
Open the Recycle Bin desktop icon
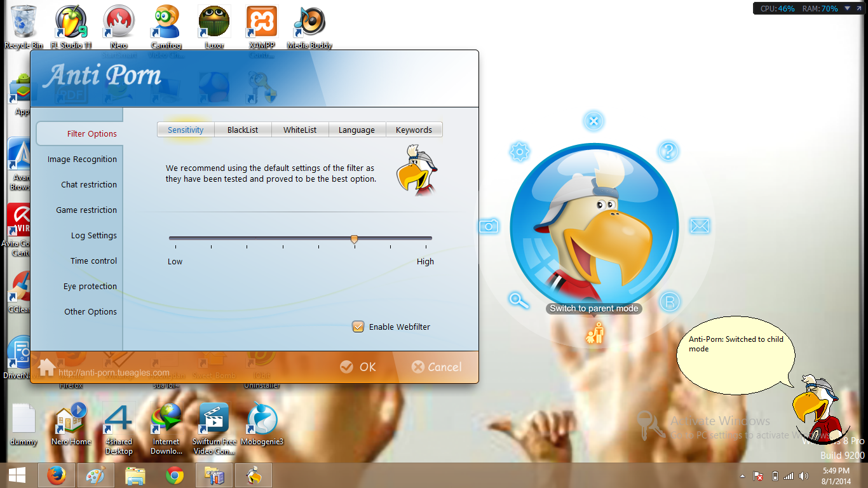click(x=24, y=27)
